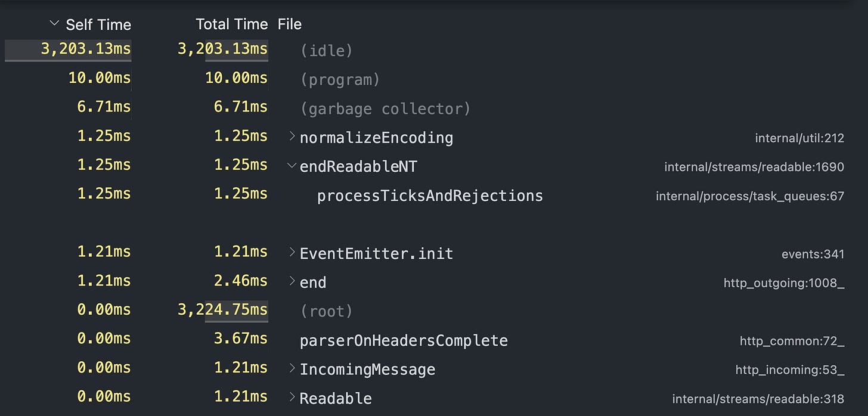
Task: Expand the end function entry
Action: pos(291,280)
